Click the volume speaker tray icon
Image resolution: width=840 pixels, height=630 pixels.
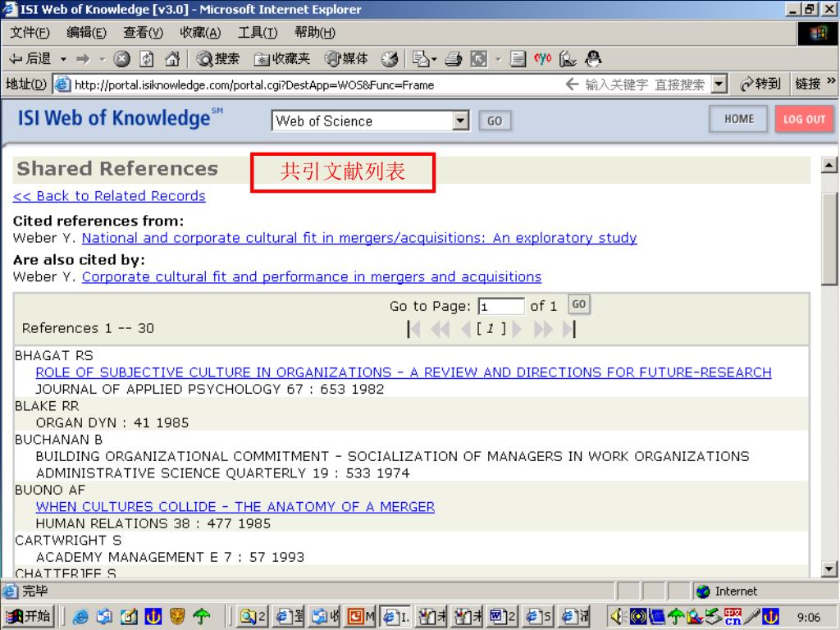click(618, 617)
